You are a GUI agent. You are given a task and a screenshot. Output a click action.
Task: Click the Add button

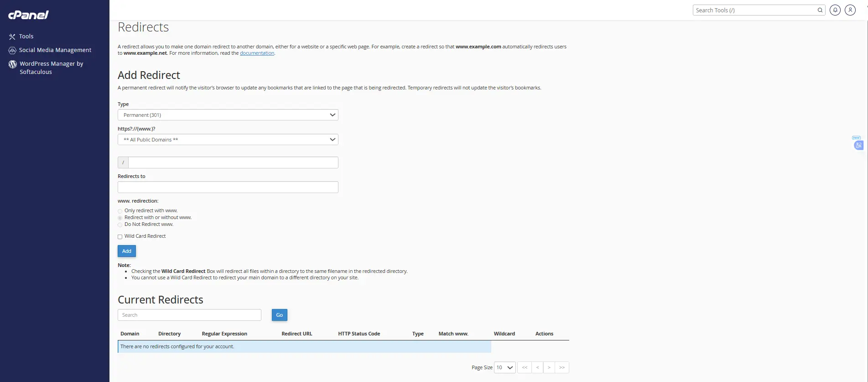click(x=127, y=251)
